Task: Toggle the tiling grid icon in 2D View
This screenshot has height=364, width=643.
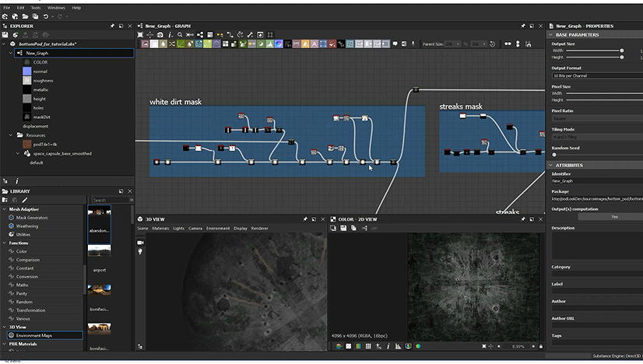Action: pos(368,346)
